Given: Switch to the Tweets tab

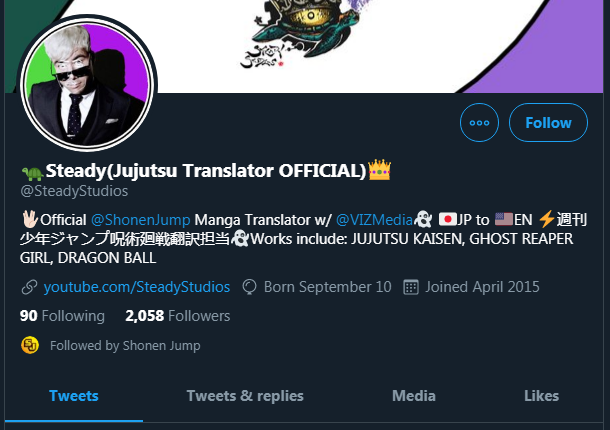Looking at the screenshot, I should (74, 396).
